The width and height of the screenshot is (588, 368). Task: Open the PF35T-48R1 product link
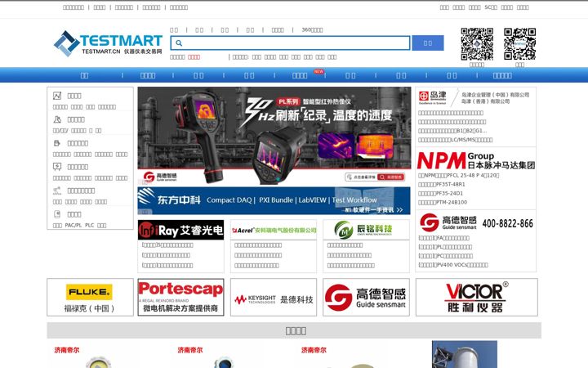click(441, 184)
